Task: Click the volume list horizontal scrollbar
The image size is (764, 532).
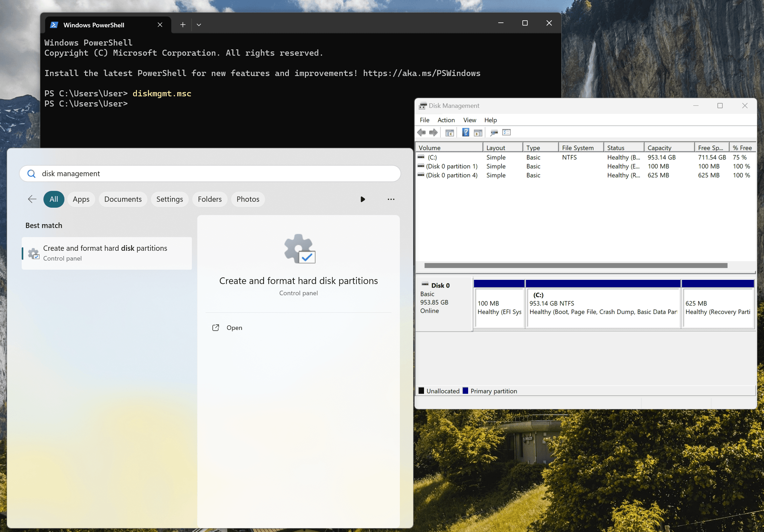Action: click(576, 265)
